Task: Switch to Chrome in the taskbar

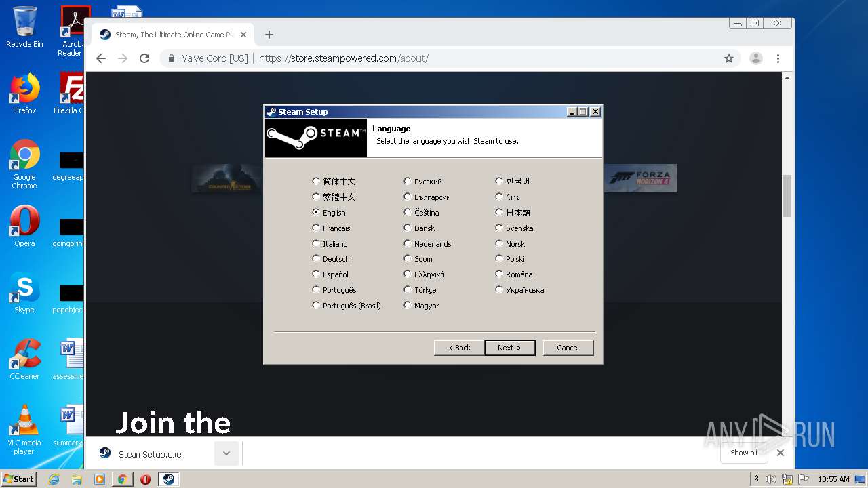Action: [x=122, y=479]
